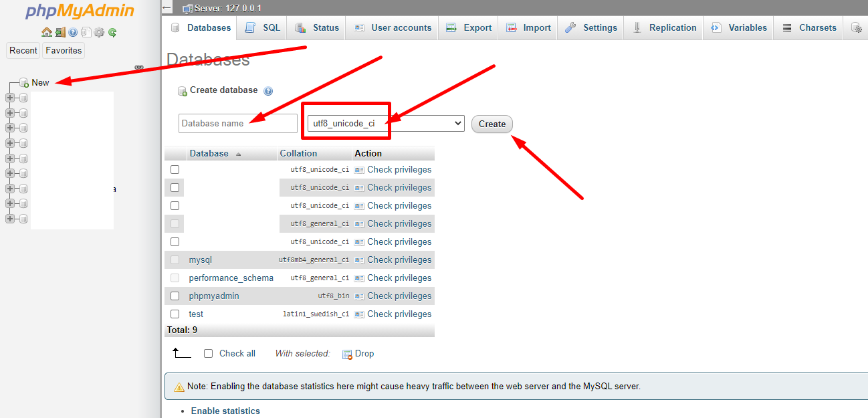Open the utf8_unicode_ci collation dropdown
868x418 pixels.
(x=385, y=123)
